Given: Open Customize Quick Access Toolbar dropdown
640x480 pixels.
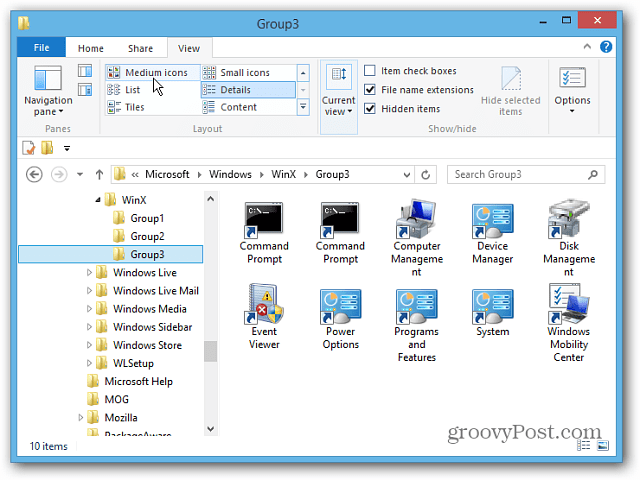Looking at the screenshot, I should [x=67, y=148].
